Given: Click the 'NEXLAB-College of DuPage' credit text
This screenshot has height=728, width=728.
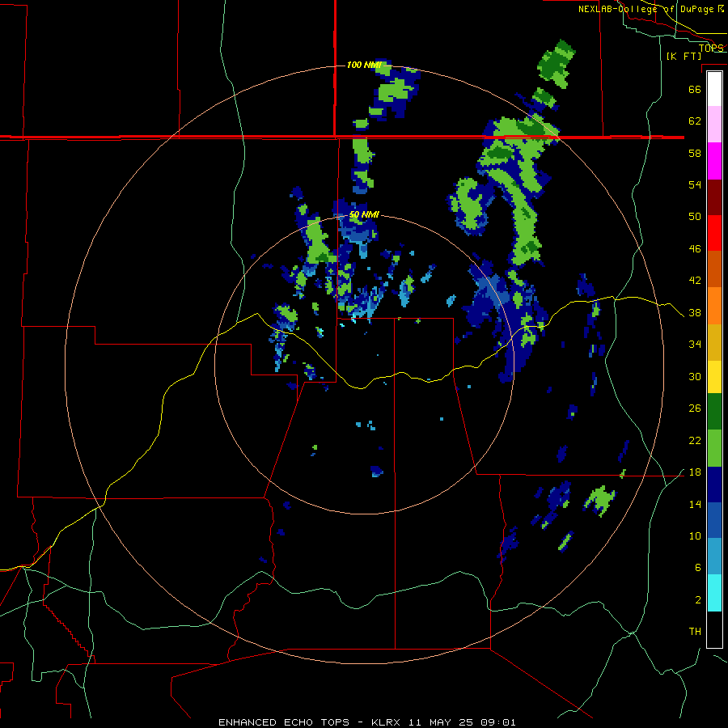Looking at the screenshot, I should coord(647,9).
